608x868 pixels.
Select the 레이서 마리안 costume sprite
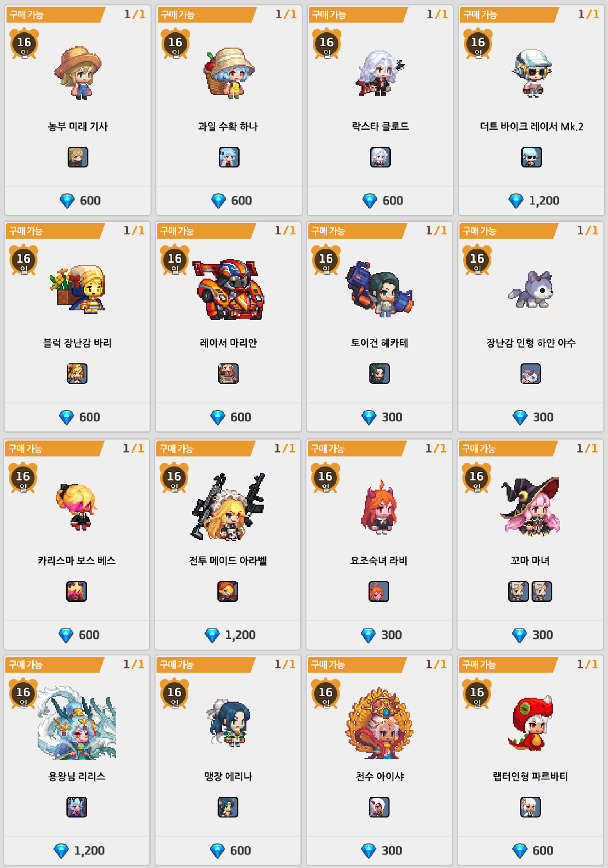228,289
